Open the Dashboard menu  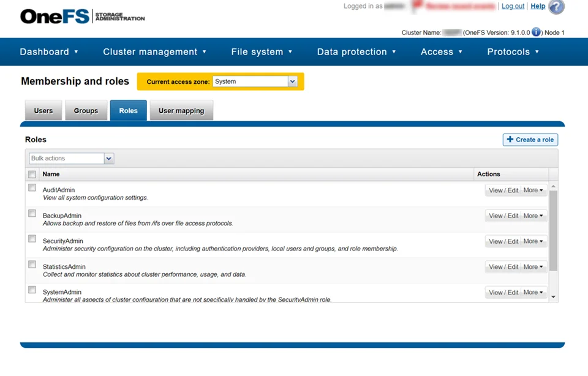tap(49, 51)
